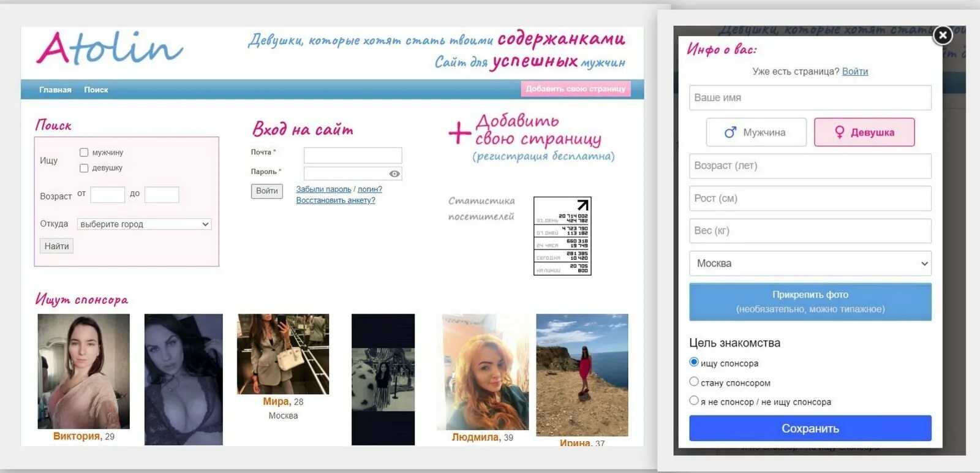Focus the age 'от' field
This screenshot has width=980, height=473.
[x=108, y=195]
